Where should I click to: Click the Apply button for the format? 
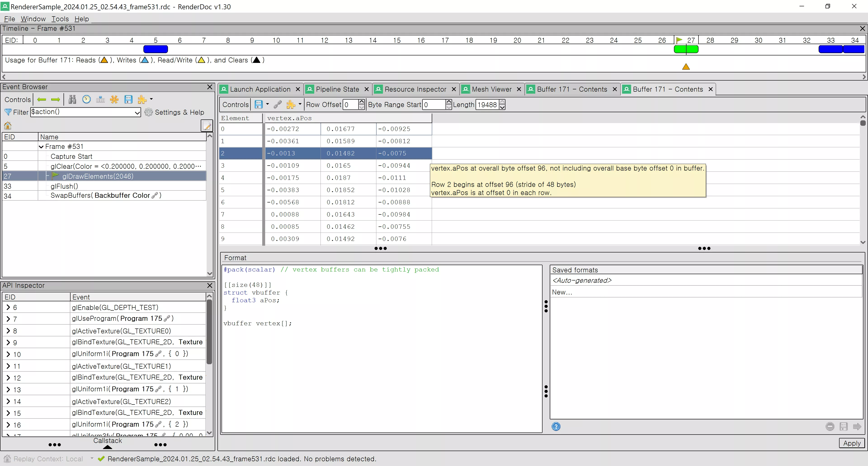coord(852,443)
